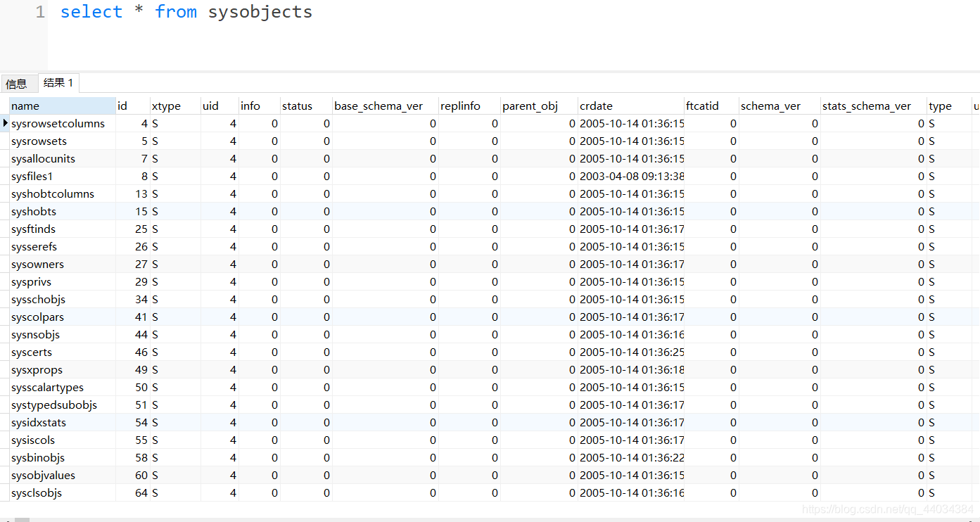Click the info column header

coord(260,106)
